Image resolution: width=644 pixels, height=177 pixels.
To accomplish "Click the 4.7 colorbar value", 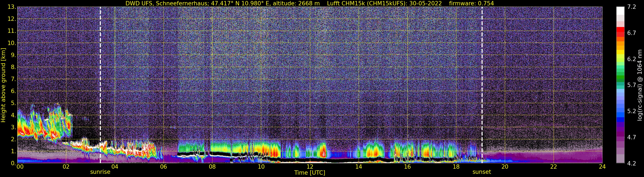I will (632, 137).
